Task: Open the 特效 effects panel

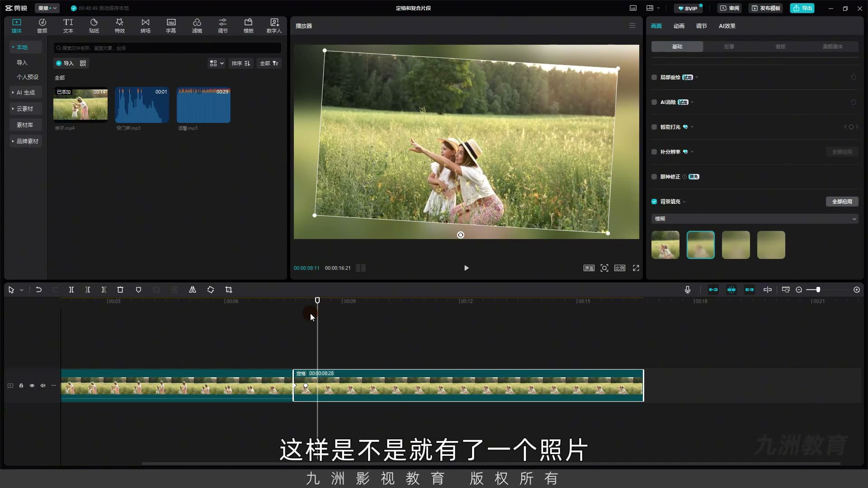Action: coord(119,26)
